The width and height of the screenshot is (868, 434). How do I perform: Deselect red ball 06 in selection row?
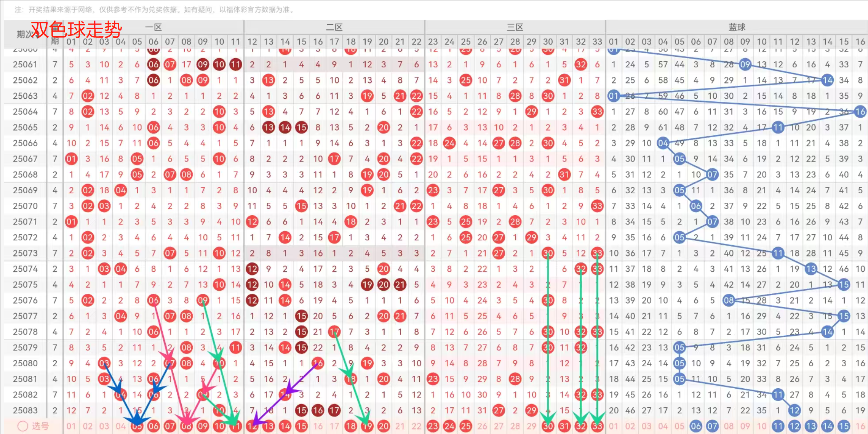(x=153, y=426)
